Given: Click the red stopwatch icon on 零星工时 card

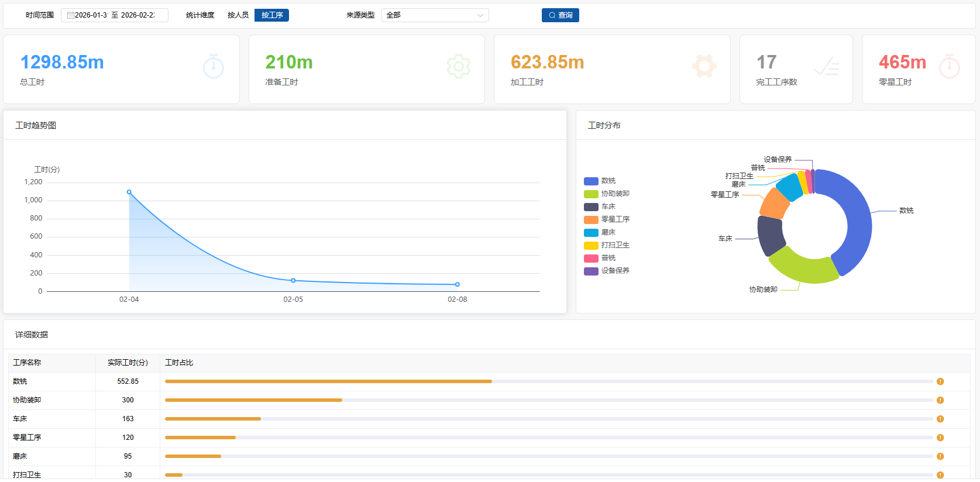Looking at the screenshot, I should pos(949,67).
